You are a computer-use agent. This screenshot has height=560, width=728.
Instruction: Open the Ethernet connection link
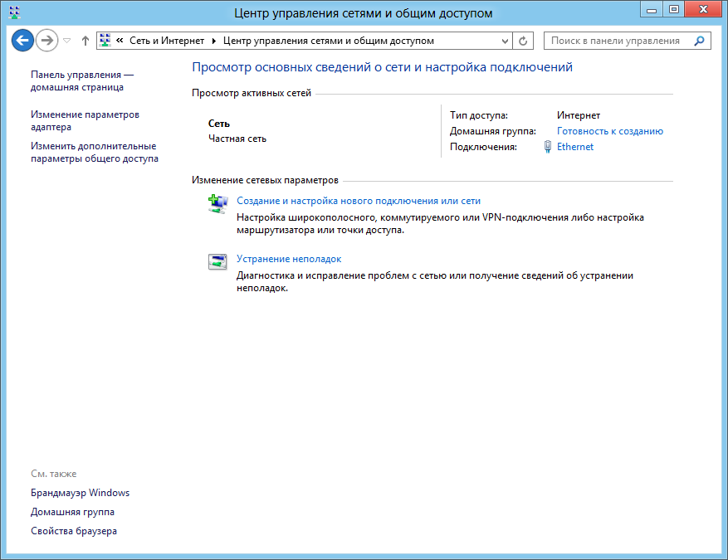point(575,147)
